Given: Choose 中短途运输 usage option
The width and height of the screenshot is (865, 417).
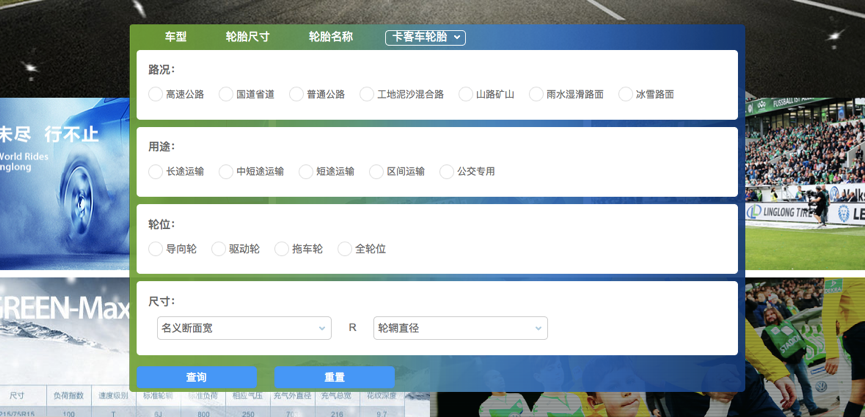Looking at the screenshot, I should [x=226, y=172].
